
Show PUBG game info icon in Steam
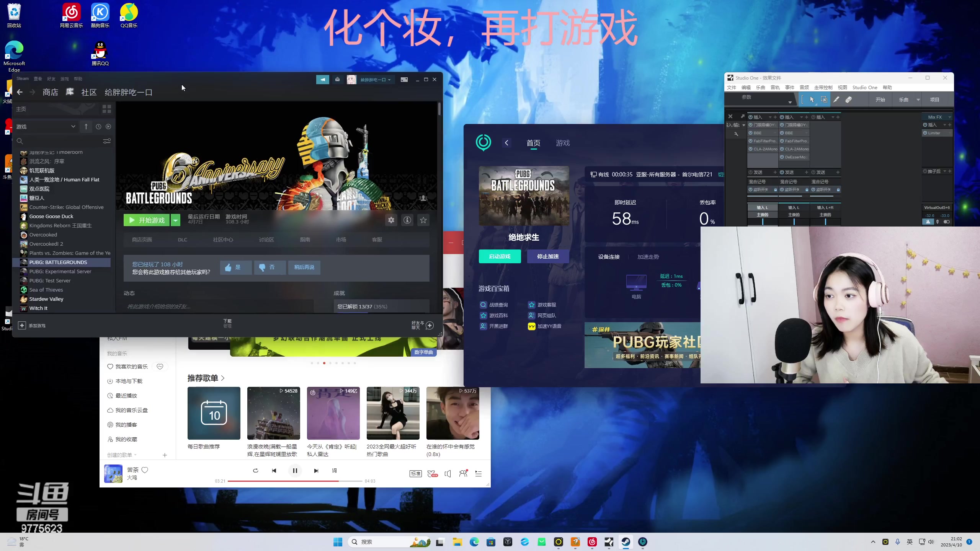click(407, 220)
